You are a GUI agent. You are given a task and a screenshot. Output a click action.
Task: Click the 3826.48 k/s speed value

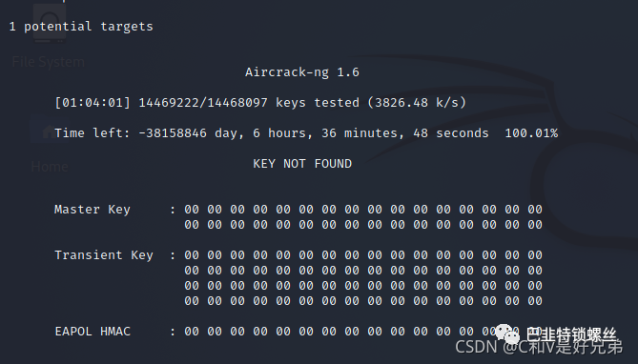417,103
